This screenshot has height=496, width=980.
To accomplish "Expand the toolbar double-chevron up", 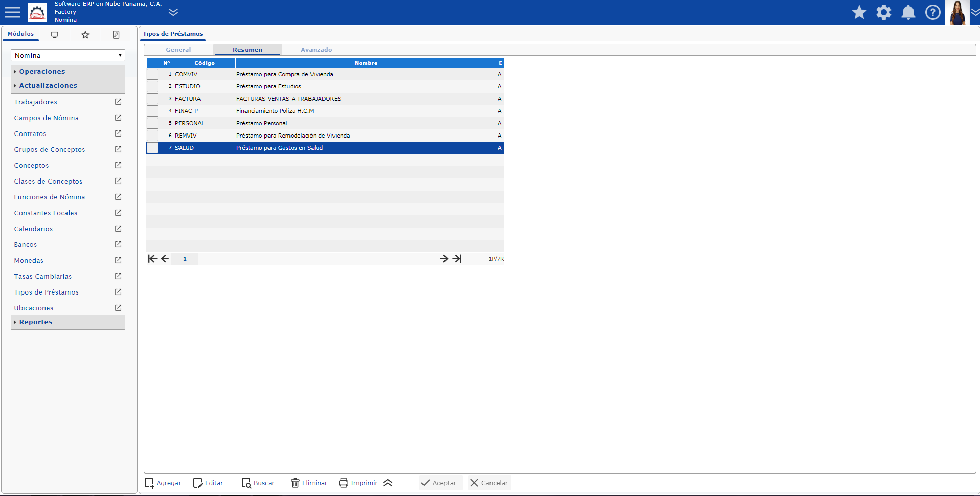I will point(388,483).
